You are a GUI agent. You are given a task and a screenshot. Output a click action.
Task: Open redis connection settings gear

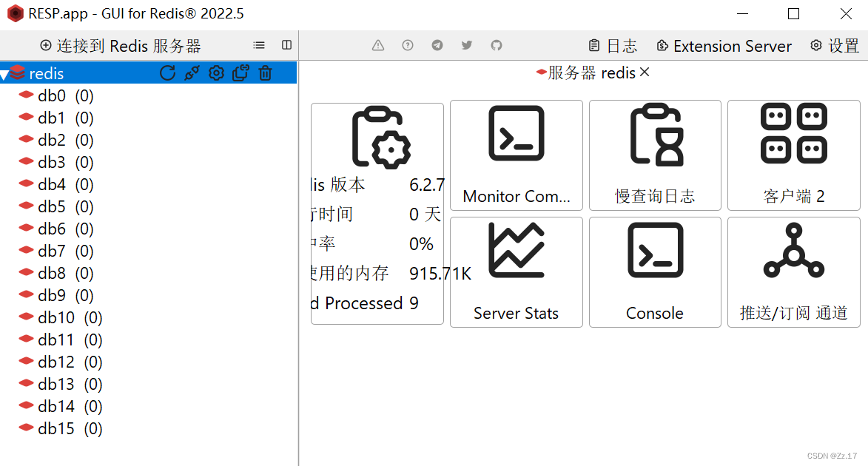(x=217, y=73)
